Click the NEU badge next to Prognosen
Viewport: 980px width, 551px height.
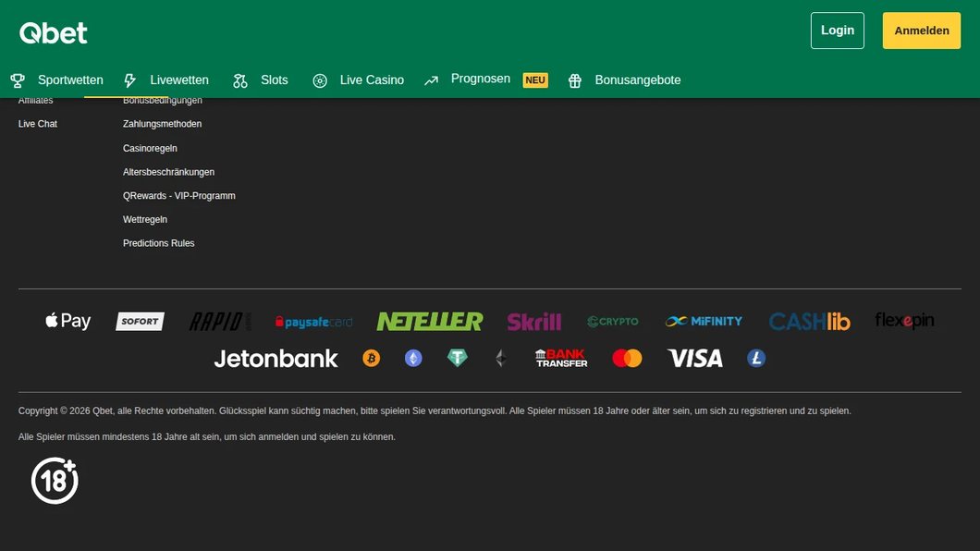pyautogui.click(x=535, y=80)
